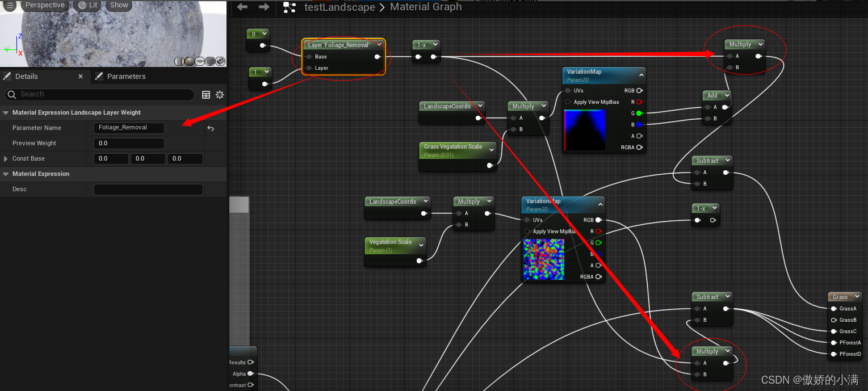Open the viewport hamburger options menu
868x391 pixels.
point(10,5)
